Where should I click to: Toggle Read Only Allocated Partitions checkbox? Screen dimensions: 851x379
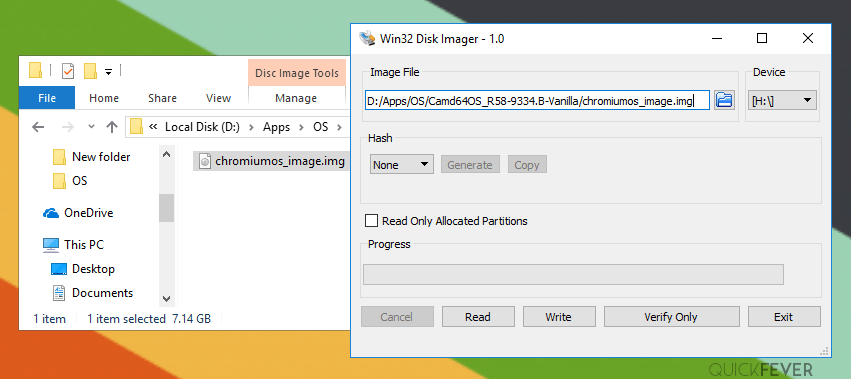coord(371,221)
